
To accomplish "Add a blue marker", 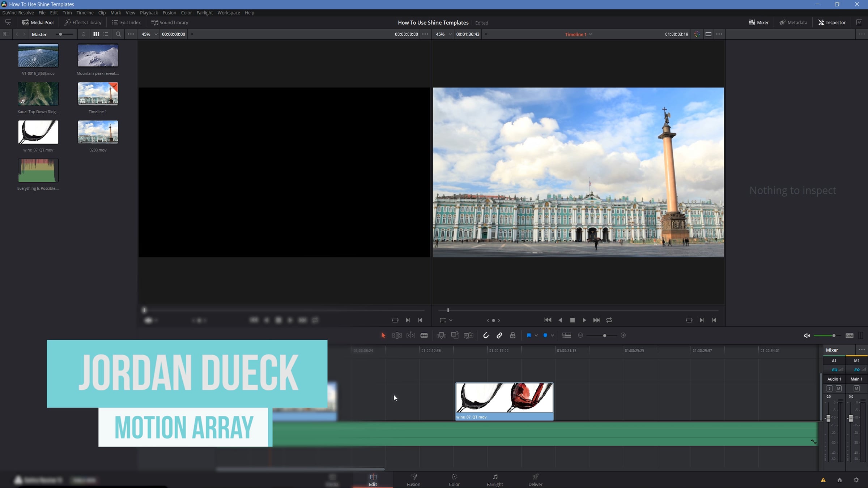I will pyautogui.click(x=545, y=335).
